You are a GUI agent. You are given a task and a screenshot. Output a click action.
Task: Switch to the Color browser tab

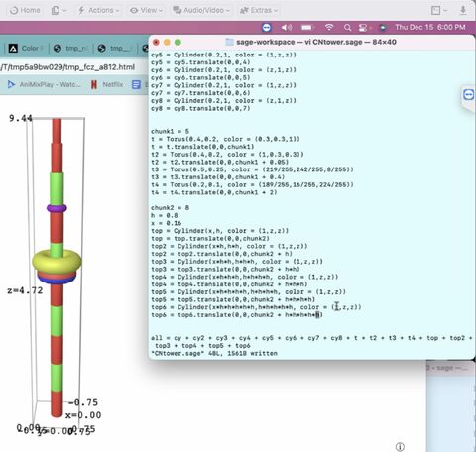24,49
